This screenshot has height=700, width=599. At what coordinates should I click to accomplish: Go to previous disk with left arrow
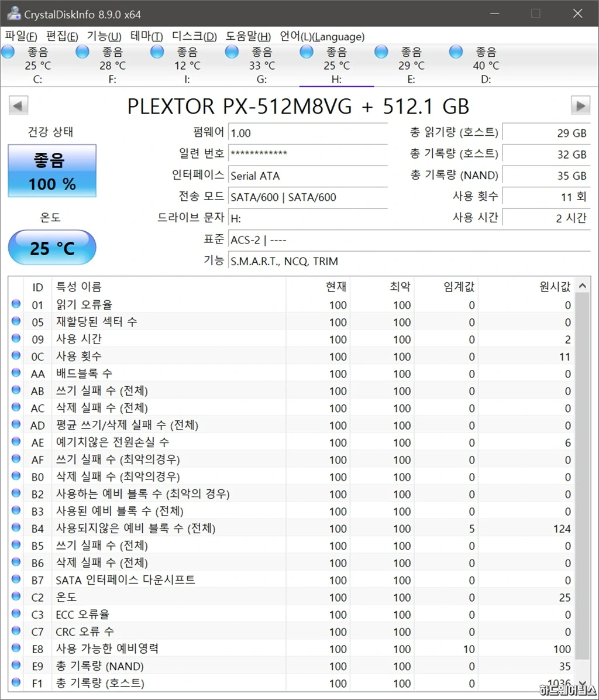18,106
